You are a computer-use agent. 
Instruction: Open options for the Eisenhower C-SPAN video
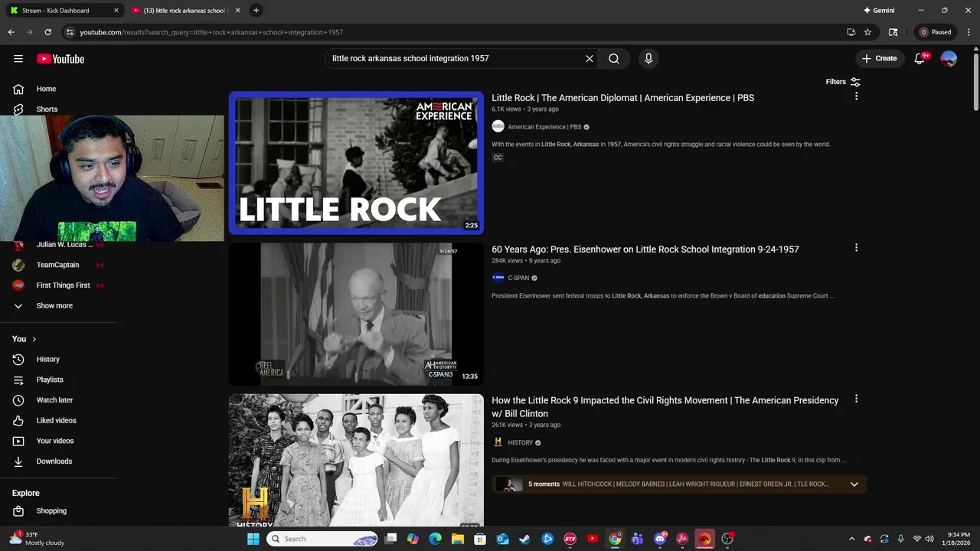(x=856, y=248)
